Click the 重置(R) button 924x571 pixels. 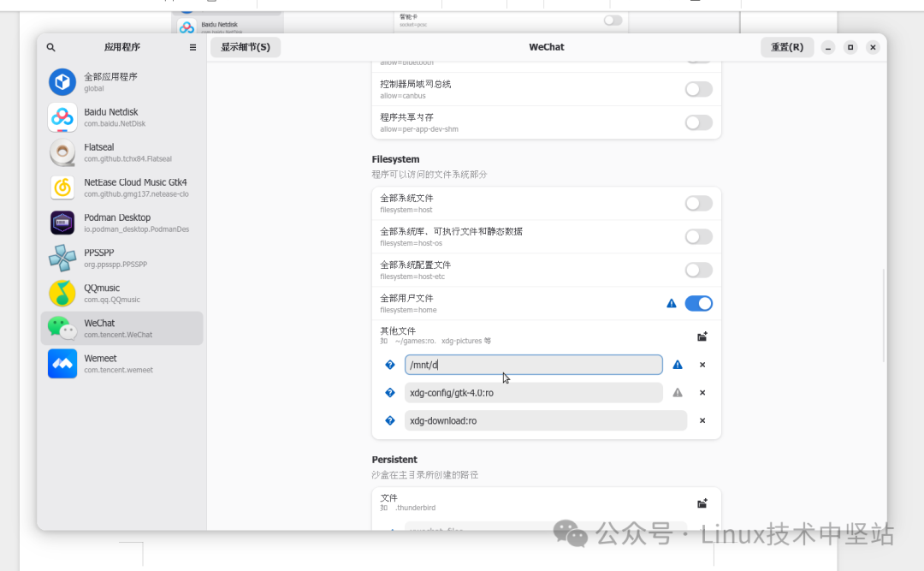[x=787, y=47]
